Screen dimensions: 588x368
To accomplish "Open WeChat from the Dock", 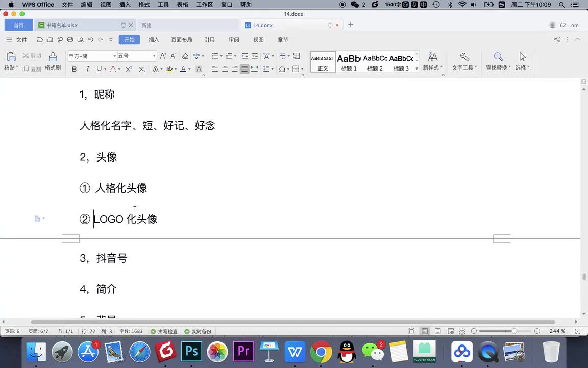I will point(374,352).
